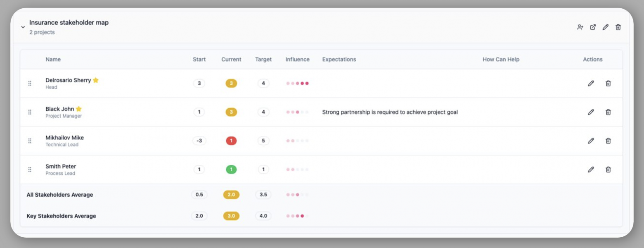644x248 pixels.
Task: Edit the Smith Peter row
Action: click(591, 169)
